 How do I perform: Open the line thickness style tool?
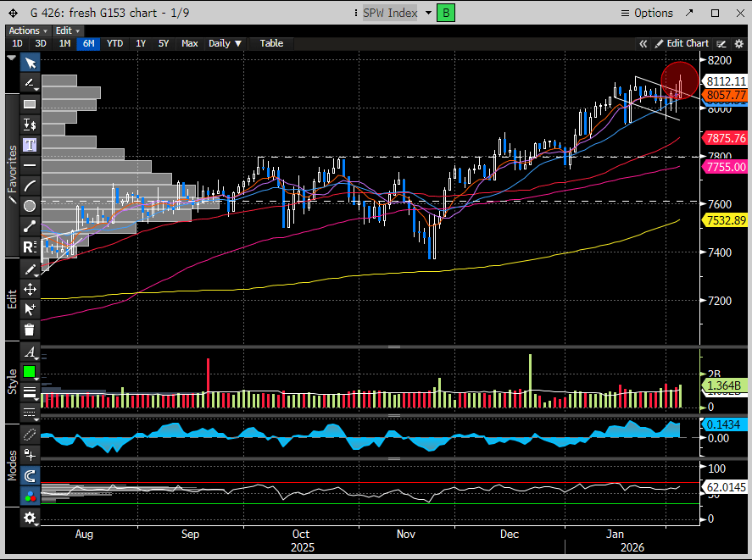(x=30, y=392)
